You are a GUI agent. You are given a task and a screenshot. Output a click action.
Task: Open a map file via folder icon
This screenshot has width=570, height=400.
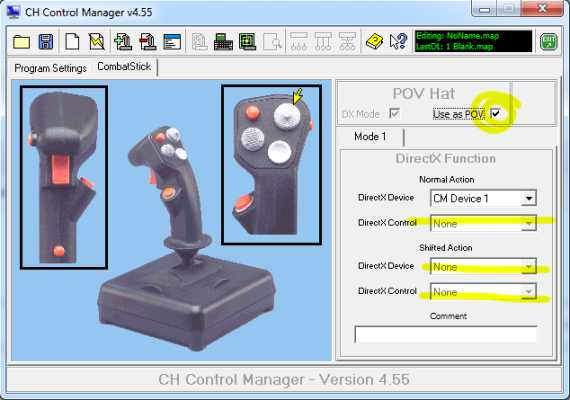tap(21, 42)
